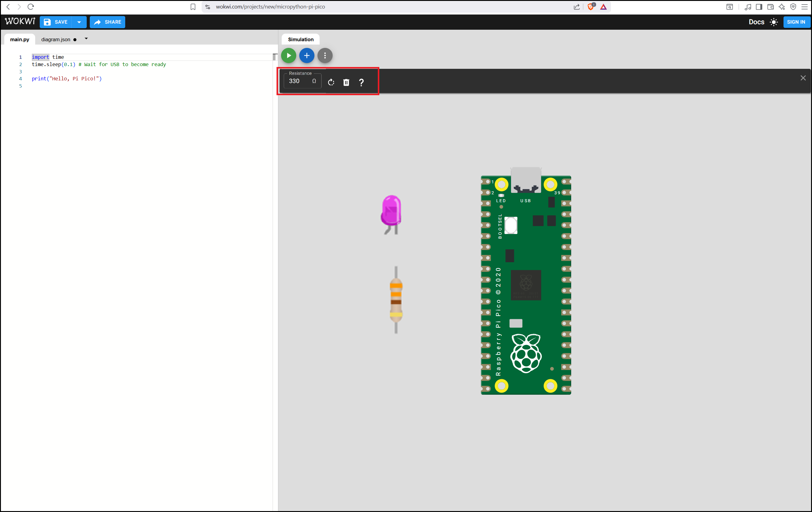Screen dimensions: 812x512
Task: Delete the selected resistor with trash icon
Action: pos(346,82)
